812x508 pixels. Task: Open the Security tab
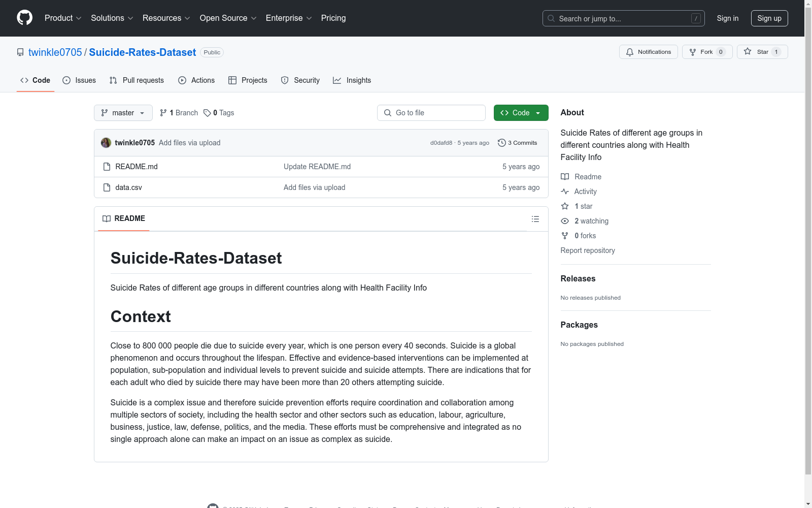click(x=300, y=80)
